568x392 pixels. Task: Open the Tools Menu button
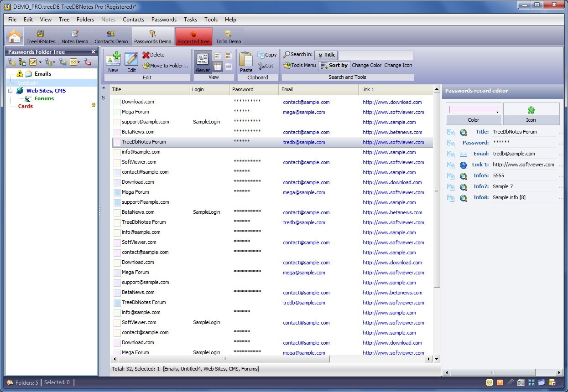click(300, 66)
